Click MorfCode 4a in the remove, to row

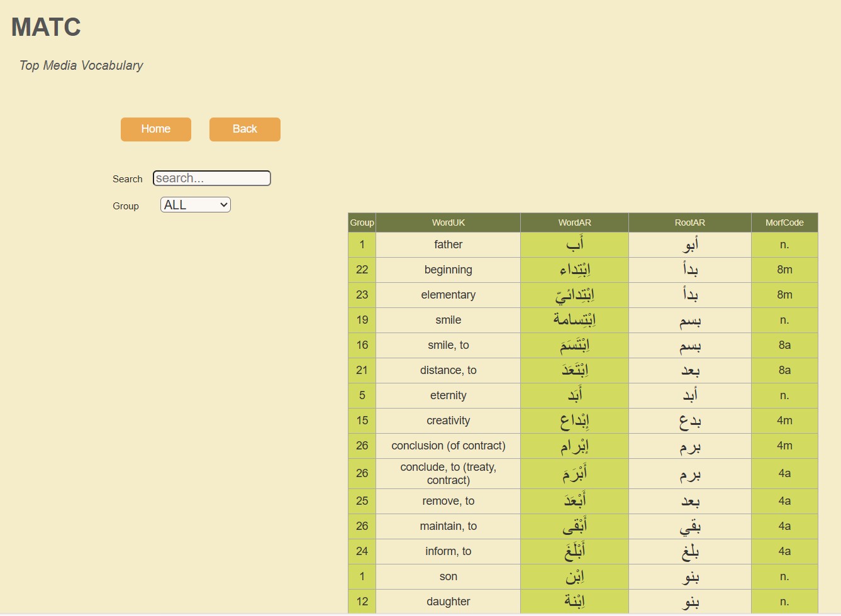pyautogui.click(x=784, y=501)
